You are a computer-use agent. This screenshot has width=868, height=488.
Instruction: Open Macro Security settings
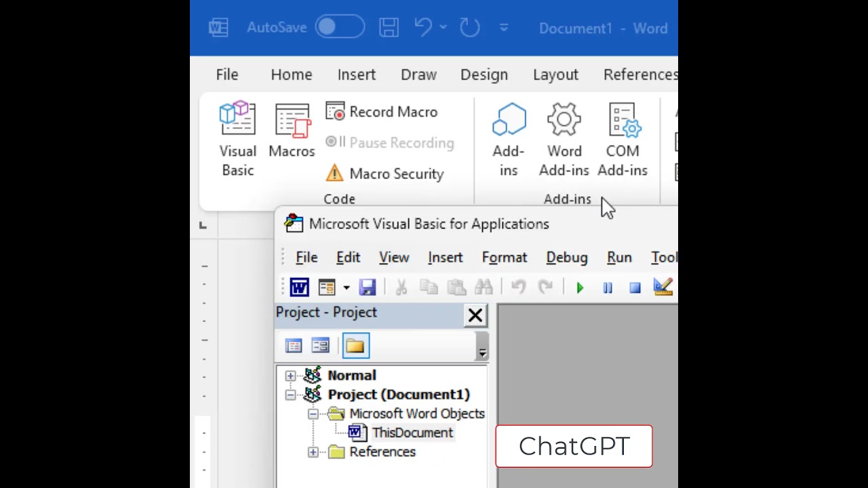point(384,174)
